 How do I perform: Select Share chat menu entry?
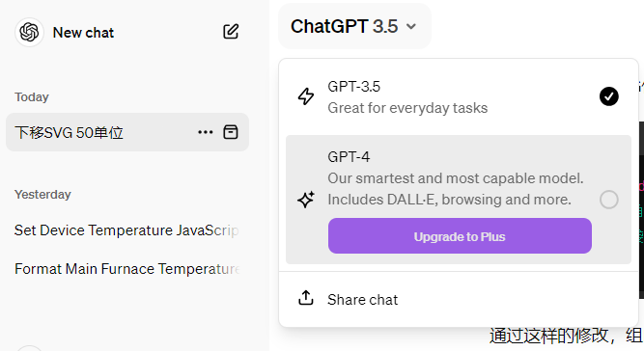click(459, 299)
